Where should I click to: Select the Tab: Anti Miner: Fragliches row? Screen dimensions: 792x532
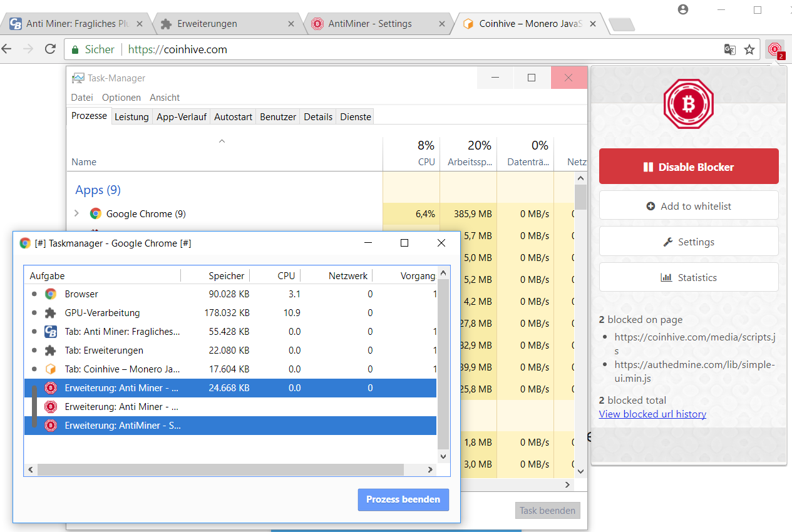[230, 331]
